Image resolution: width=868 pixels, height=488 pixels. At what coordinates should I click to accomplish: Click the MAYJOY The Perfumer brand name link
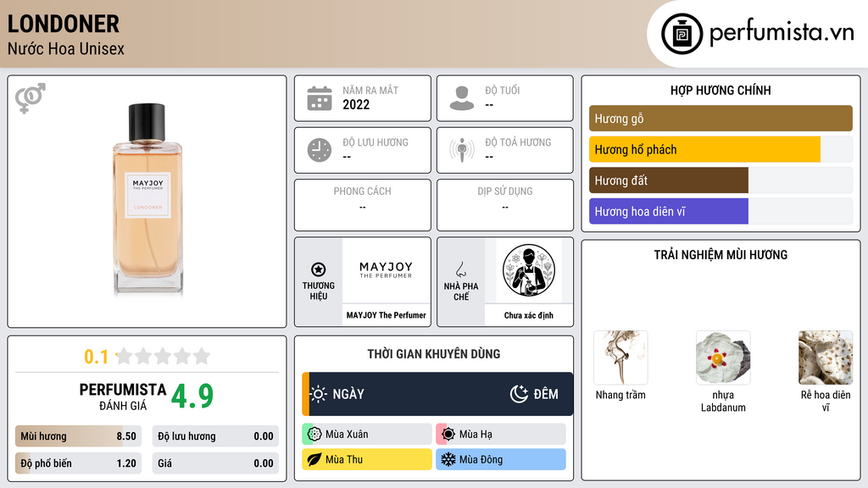coord(386,315)
